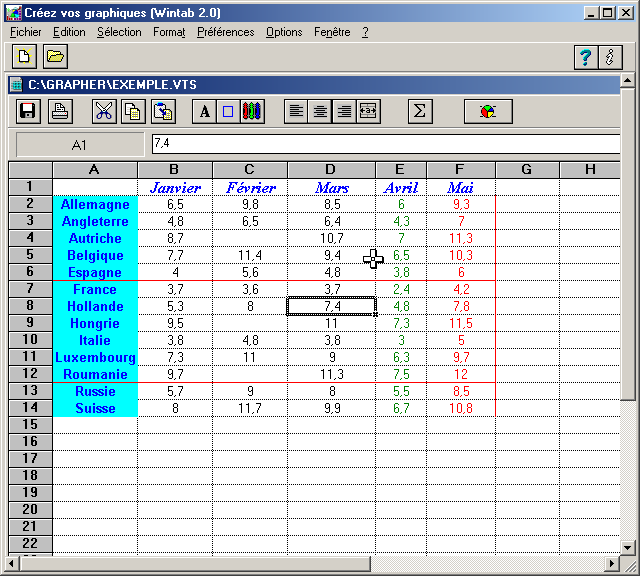Viewport: 640px width, 576px height.
Task: Create a chart with the graph icon
Action: pyautogui.click(x=488, y=111)
